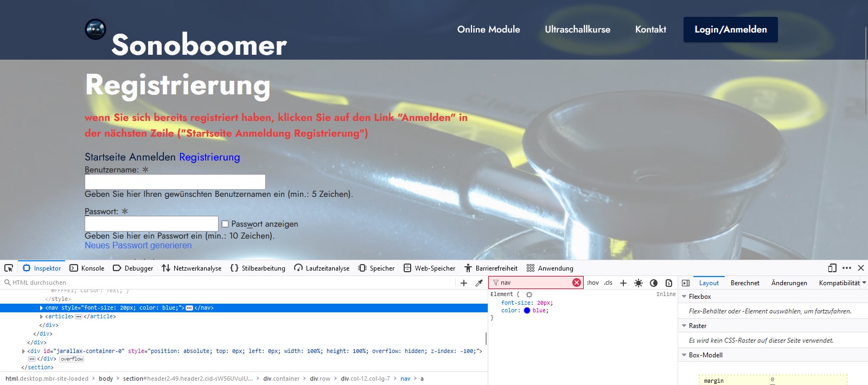The image size is (868, 385).
Task: Collapse the Flexbox section
Action: tap(684, 297)
